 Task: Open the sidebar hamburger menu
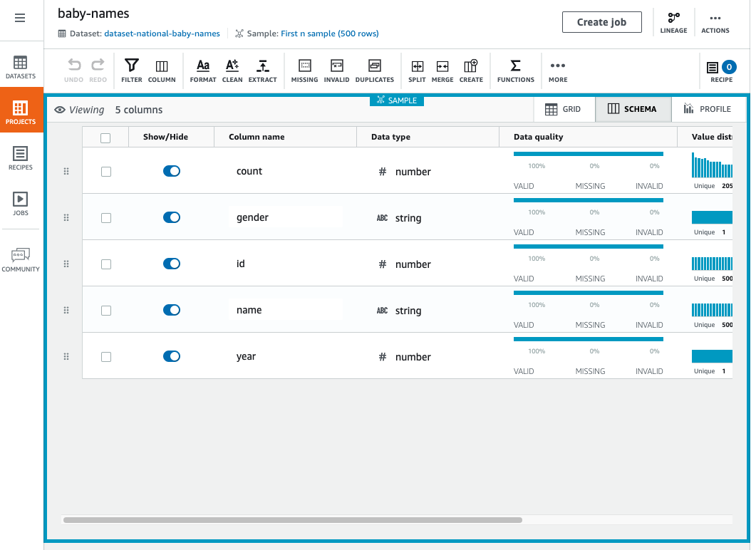pos(20,19)
